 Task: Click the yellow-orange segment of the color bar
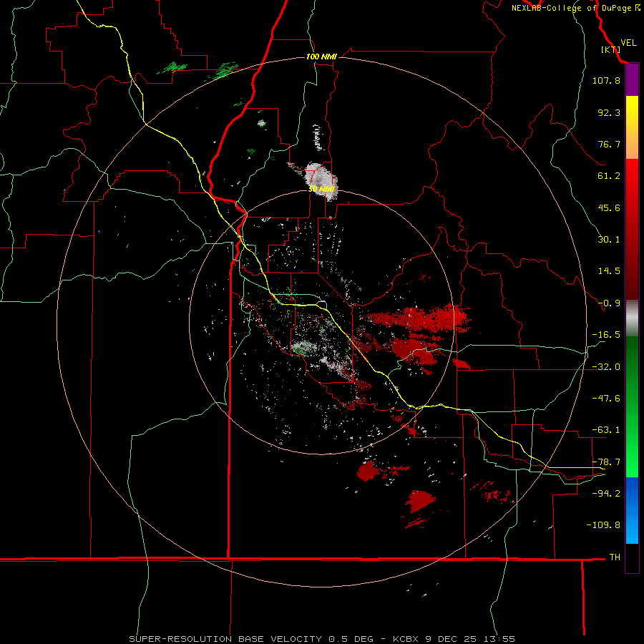click(632, 127)
